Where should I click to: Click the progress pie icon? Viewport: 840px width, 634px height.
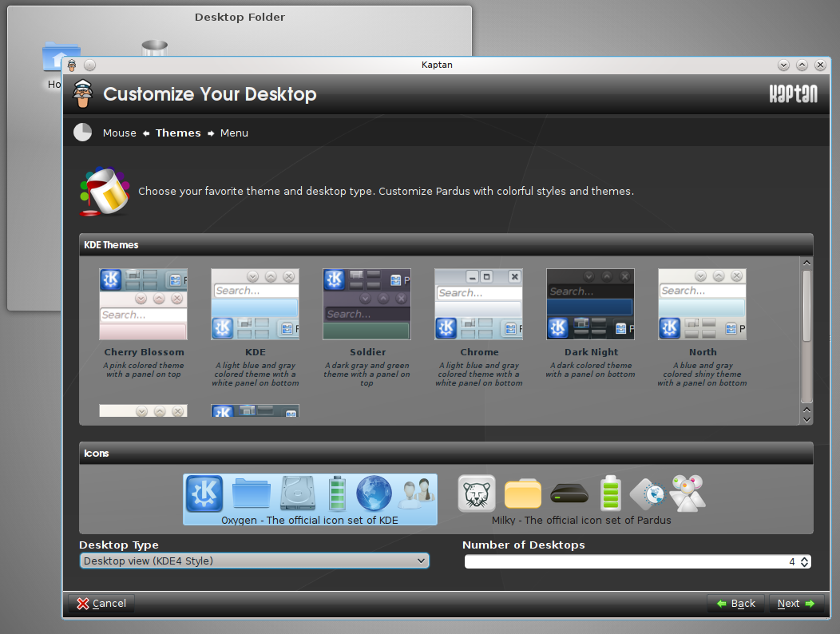click(x=82, y=133)
